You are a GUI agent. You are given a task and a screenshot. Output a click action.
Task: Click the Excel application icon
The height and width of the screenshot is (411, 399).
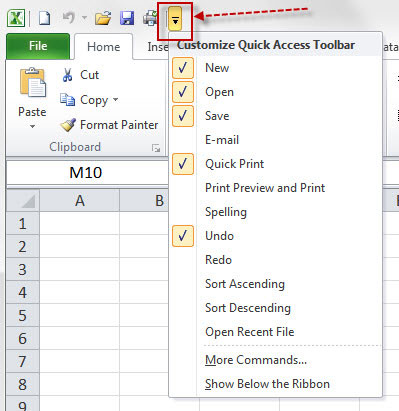tap(16, 18)
